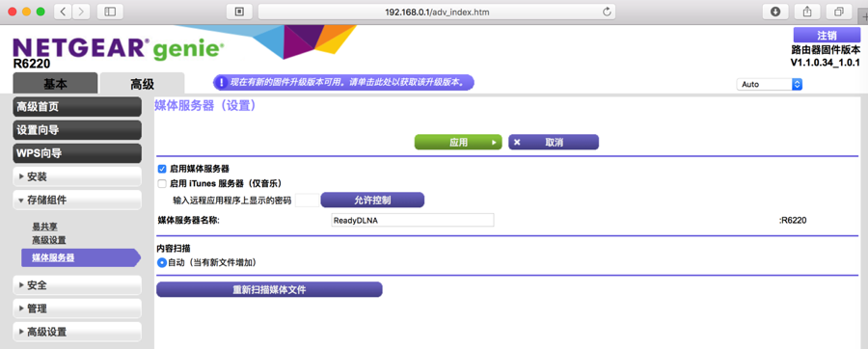Open a new Safari tab
This screenshot has width=868, height=349.
(x=862, y=17)
